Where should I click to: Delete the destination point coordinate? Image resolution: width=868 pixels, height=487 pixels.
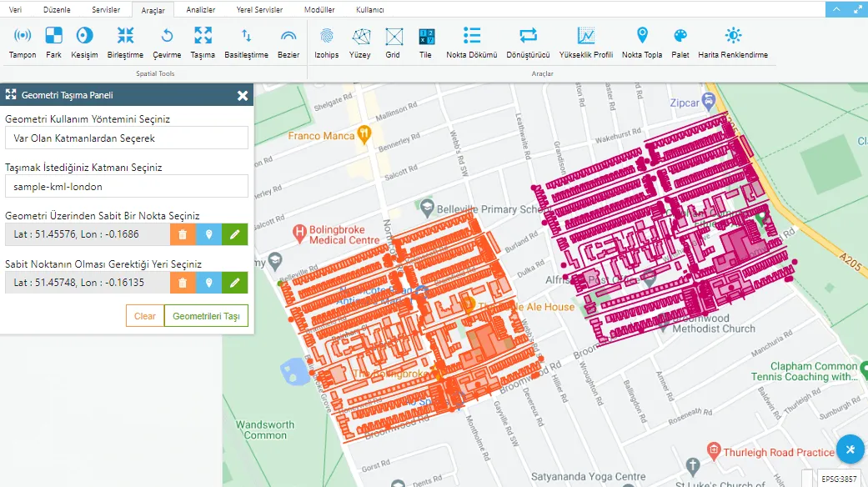(x=183, y=282)
